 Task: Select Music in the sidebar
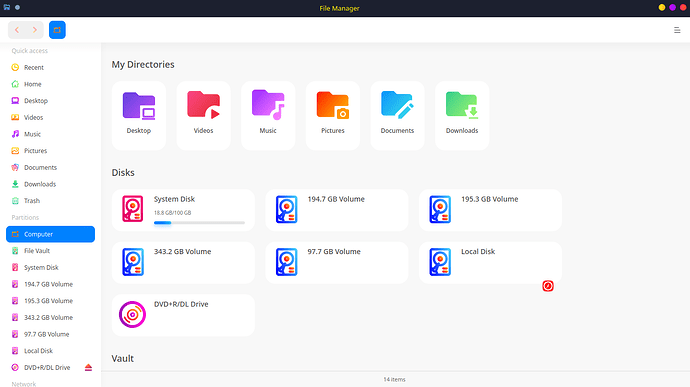coord(50,134)
